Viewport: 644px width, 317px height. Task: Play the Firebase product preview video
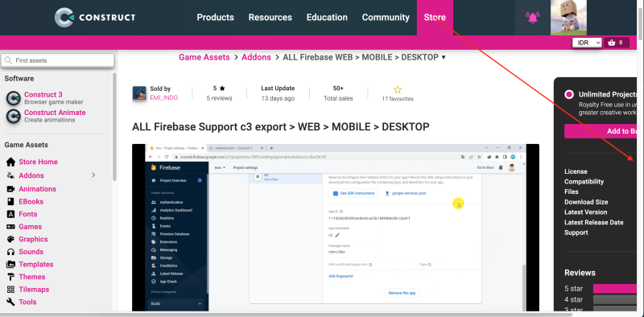pyautogui.click(x=336, y=228)
